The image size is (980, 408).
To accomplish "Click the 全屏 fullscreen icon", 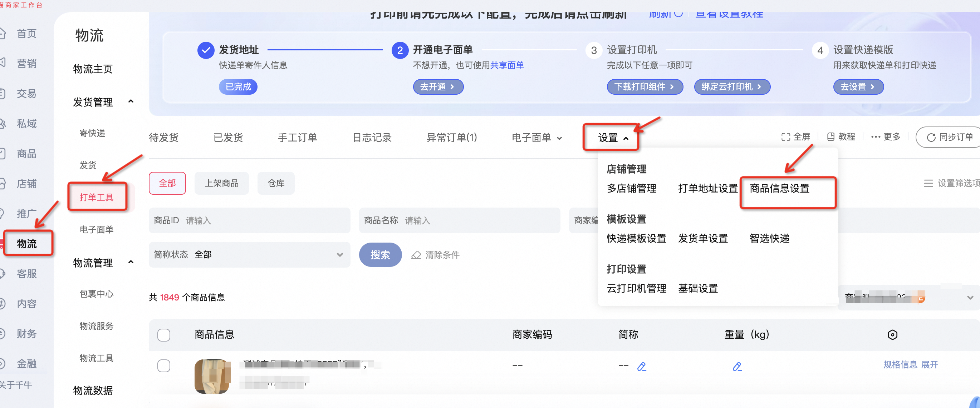I will (785, 137).
